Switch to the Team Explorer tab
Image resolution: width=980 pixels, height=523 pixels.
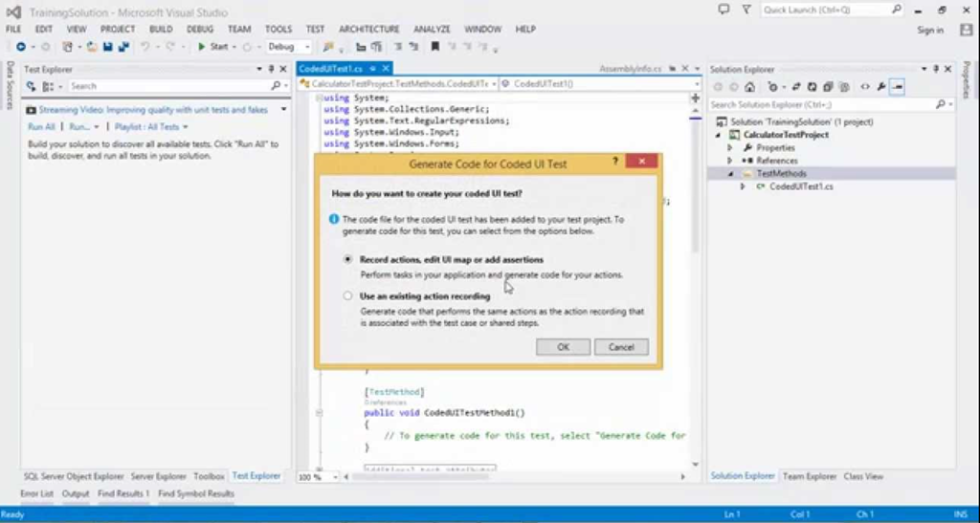[809, 476]
